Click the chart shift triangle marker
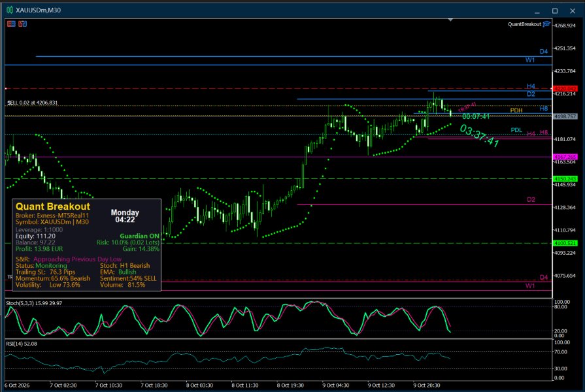The width and height of the screenshot is (585, 392). tap(451, 20)
